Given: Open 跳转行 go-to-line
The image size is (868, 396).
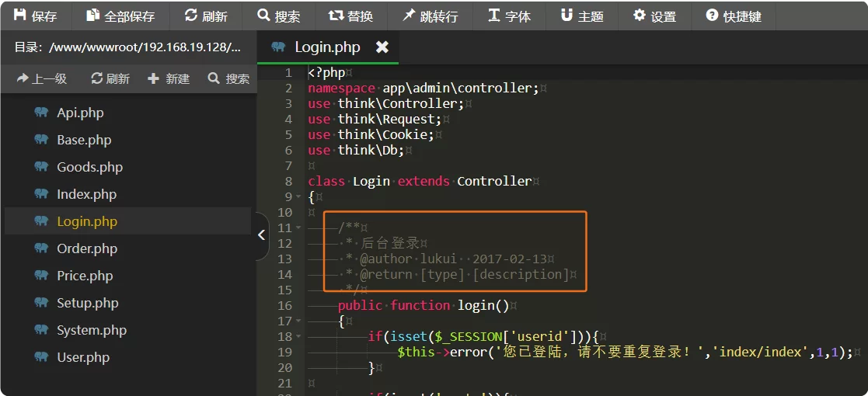Looking at the screenshot, I should (x=431, y=16).
